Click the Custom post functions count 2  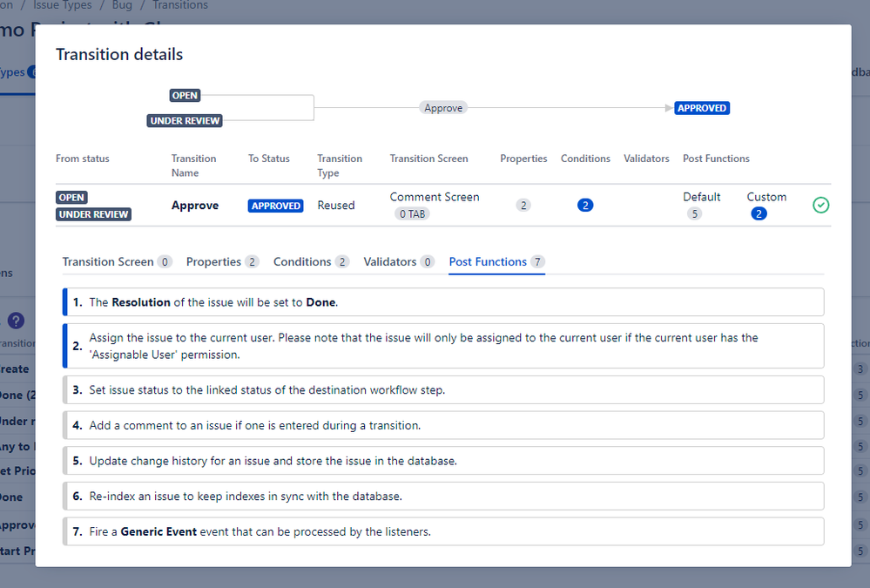click(x=759, y=213)
